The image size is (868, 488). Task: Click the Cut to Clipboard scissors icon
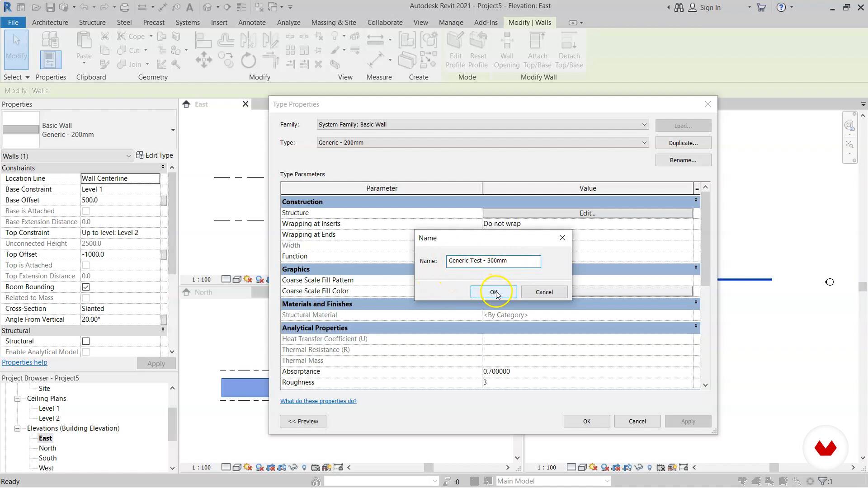(105, 36)
